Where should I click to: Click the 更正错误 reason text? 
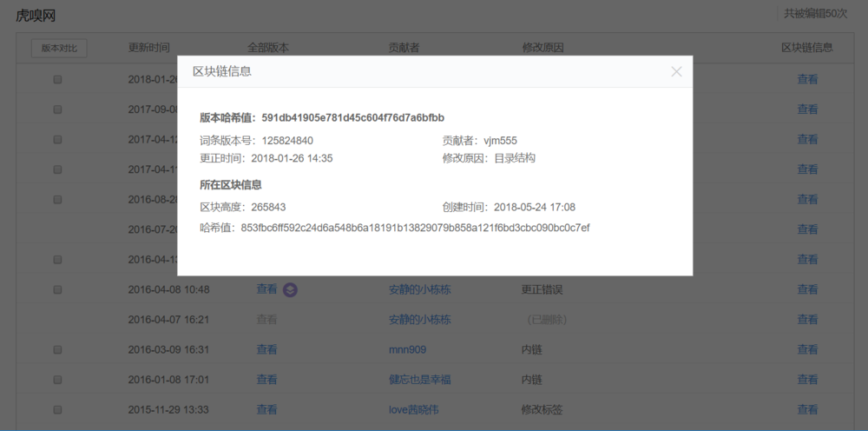tap(542, 289)
